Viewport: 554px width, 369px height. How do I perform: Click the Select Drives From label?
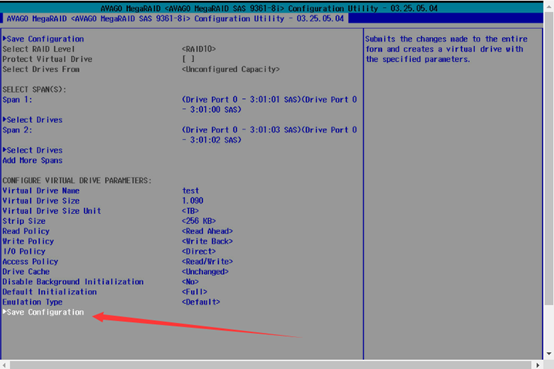[x=41, y=69]
